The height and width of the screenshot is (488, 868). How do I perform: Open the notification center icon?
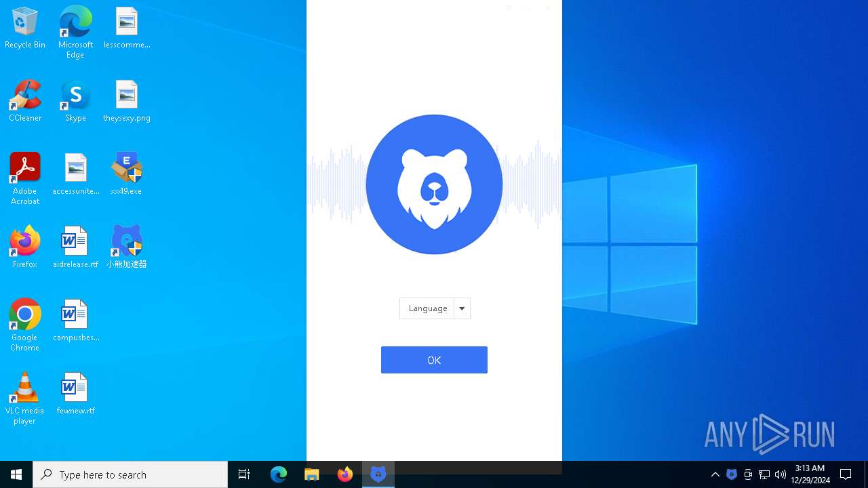[846, 474]
